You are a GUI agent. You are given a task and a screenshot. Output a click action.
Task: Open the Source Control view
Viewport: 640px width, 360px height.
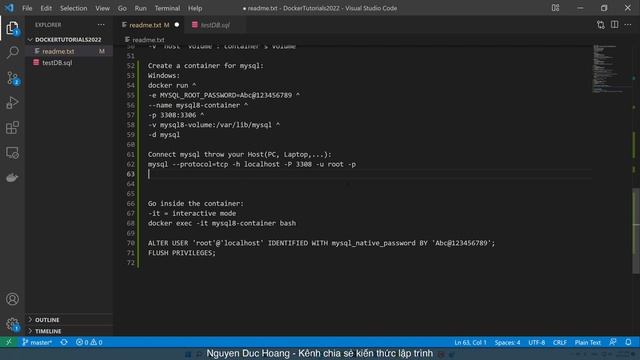point(12,78)
